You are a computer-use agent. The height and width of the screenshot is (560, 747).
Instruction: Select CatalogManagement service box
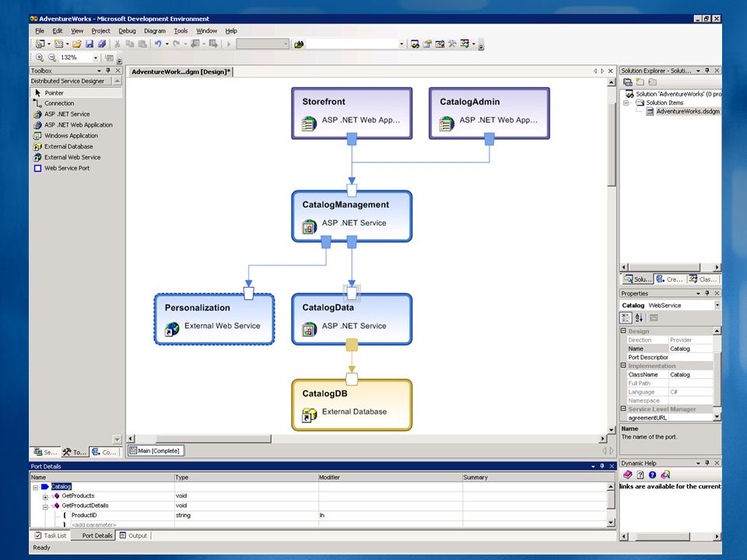(x=352, y=216)
